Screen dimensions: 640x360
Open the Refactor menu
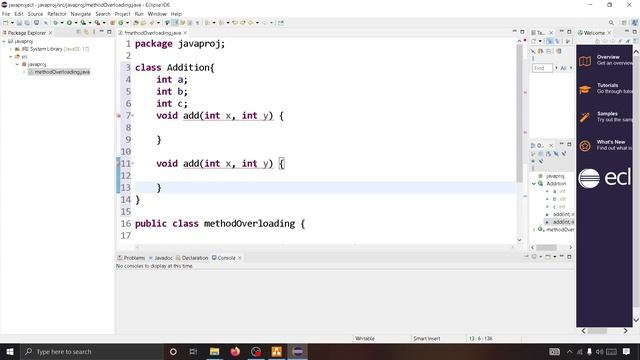coord(56,14)
